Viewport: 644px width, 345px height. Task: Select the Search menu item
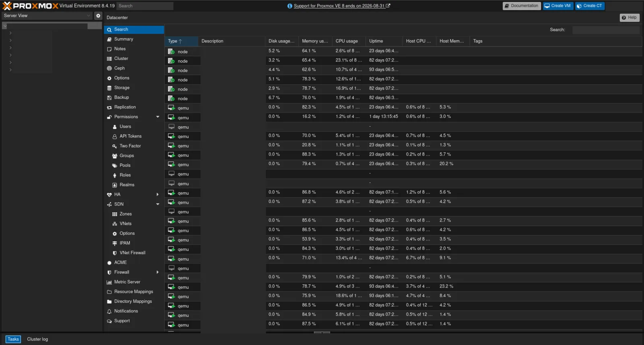click(134, 29)
